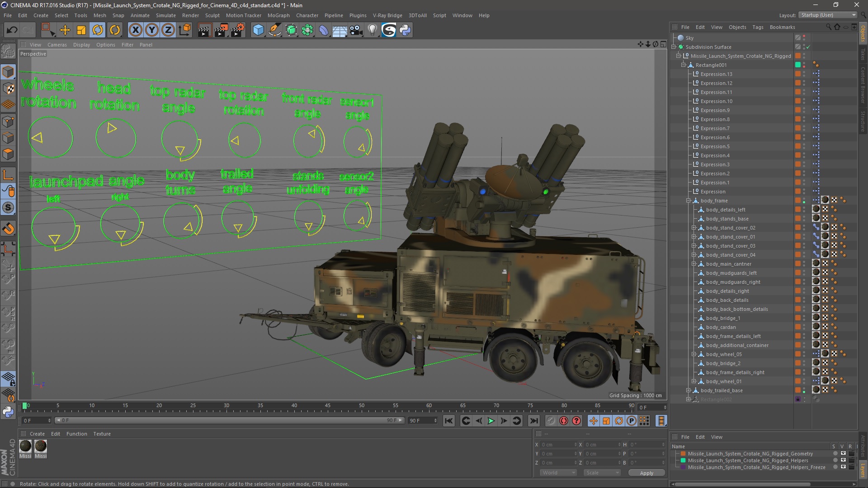Select the Scale tool icon

[81, 30]
